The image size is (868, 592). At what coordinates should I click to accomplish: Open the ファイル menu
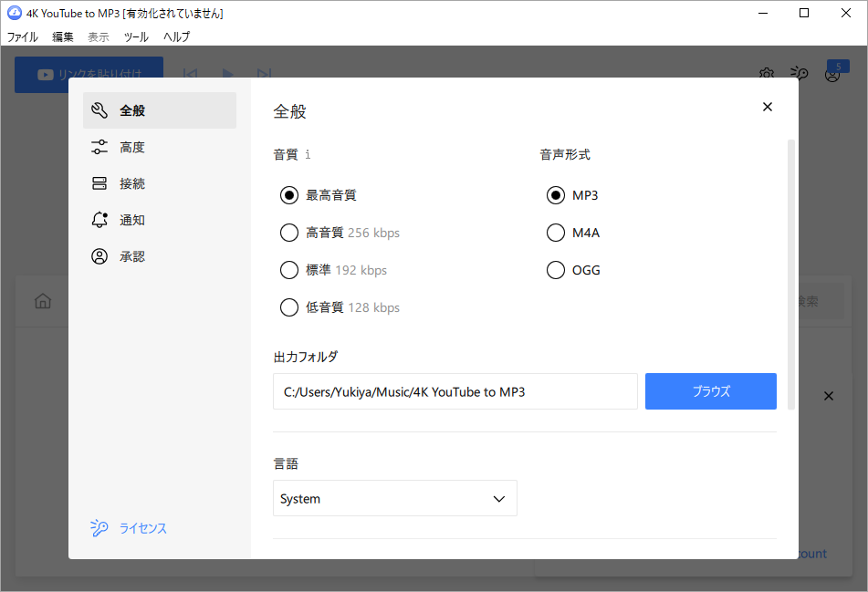click(22, 36)
